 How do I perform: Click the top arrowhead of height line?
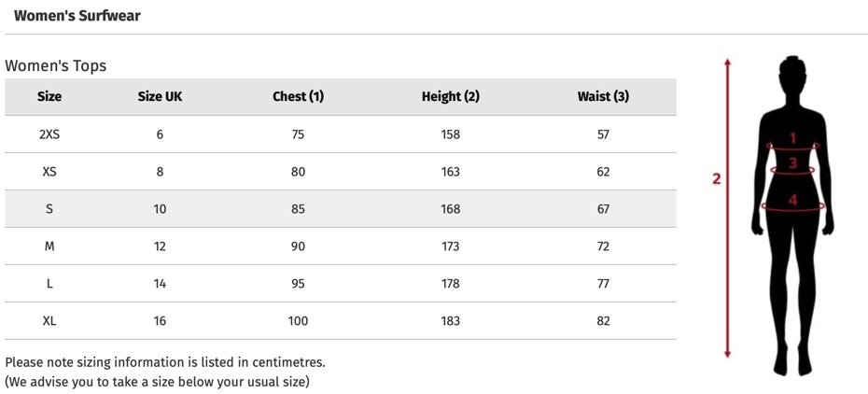727,61
